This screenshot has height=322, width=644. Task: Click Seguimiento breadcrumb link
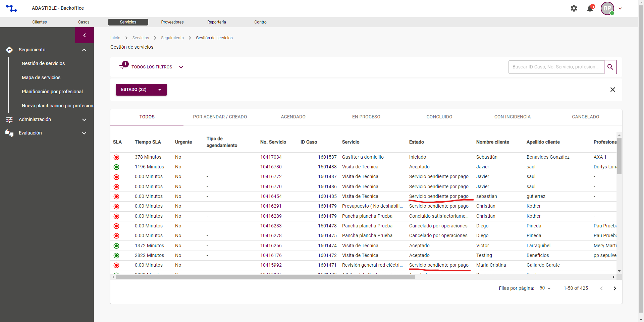click(172, 38)
